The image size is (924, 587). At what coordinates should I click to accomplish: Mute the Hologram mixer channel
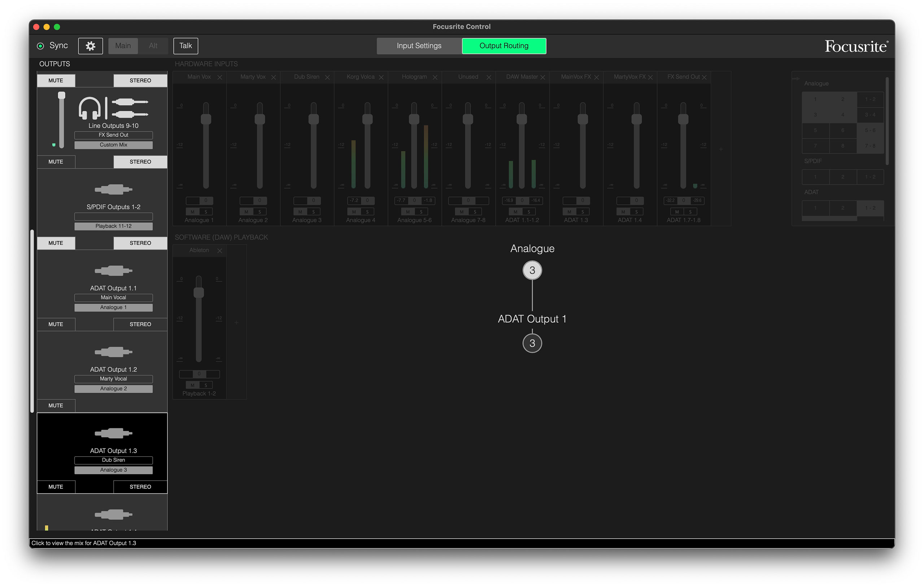tap(408, 212)
